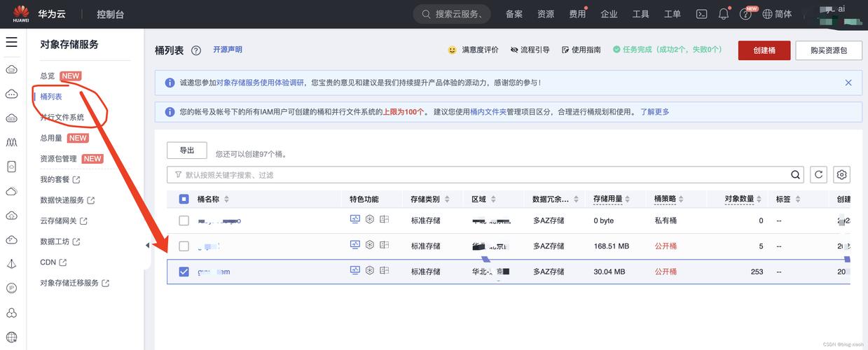Click the hexagon feature icon in the 0 byte row

(x=370, y=220)
